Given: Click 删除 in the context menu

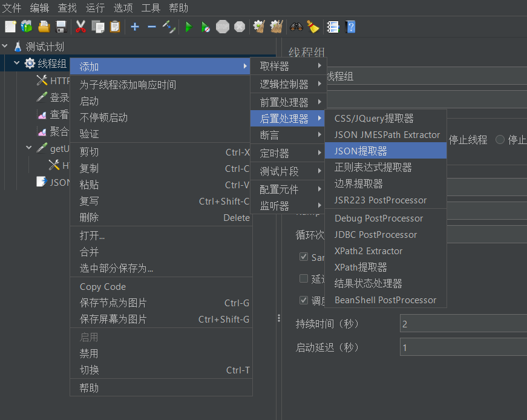Looking at the screenshot, I should pos(161,217).
